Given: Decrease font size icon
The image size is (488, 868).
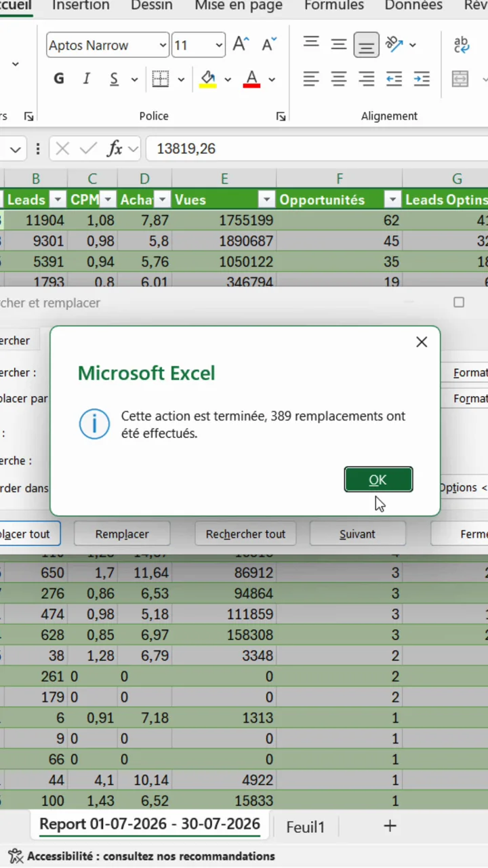Looking at the screenshot, I should [x=270, y=45].
